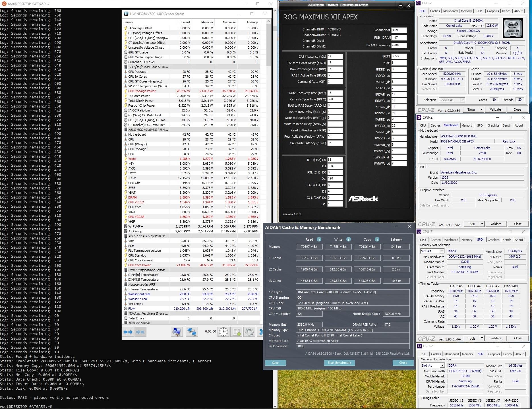Click the tREFI value field 65535
Image resolution: width=532 pixels, height=409 pixels.
click(x=399, y=56)
